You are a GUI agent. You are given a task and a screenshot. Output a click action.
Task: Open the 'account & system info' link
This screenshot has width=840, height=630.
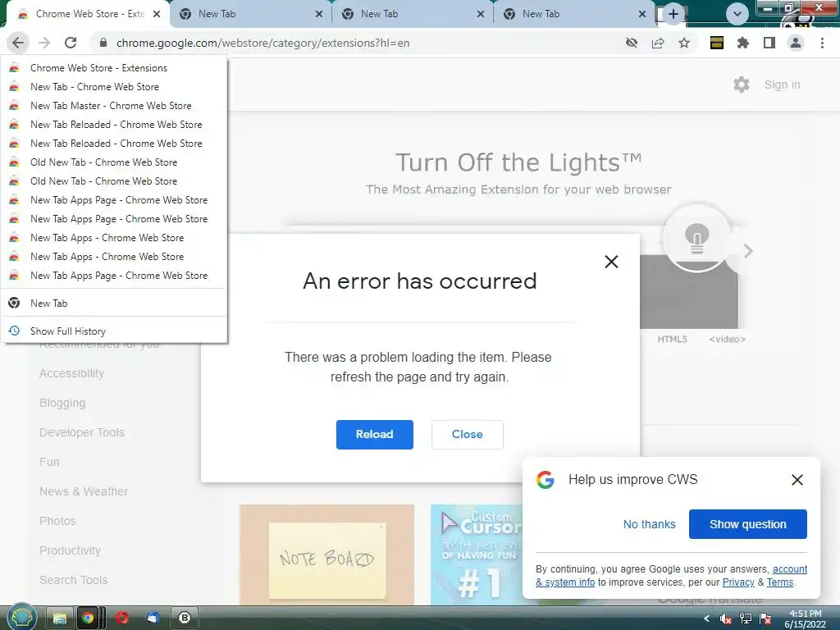790,569
